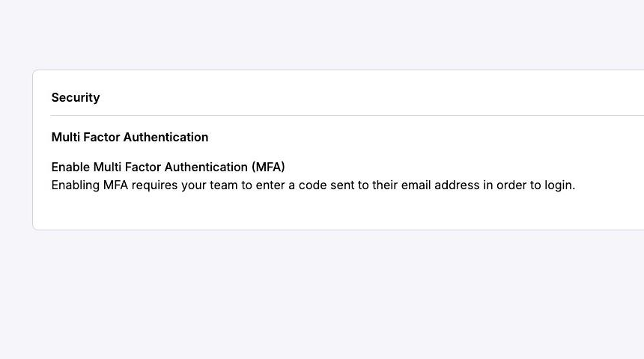Click the words "email address" in the description
The width and height of the screenshot is (644, 359).
coord(440,185)
